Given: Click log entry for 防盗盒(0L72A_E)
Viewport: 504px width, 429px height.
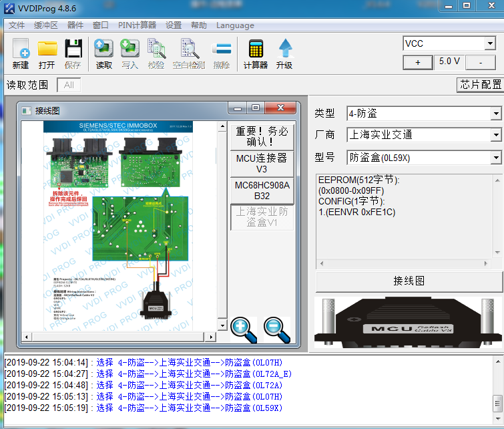Looking at the screenshot, I should 148,374.
